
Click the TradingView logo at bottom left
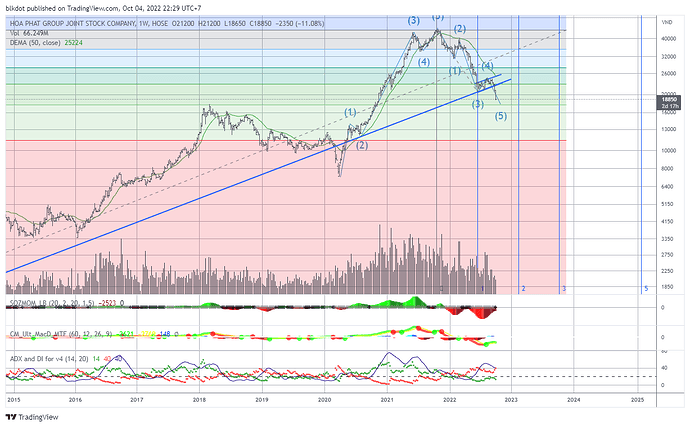point(33,417)
